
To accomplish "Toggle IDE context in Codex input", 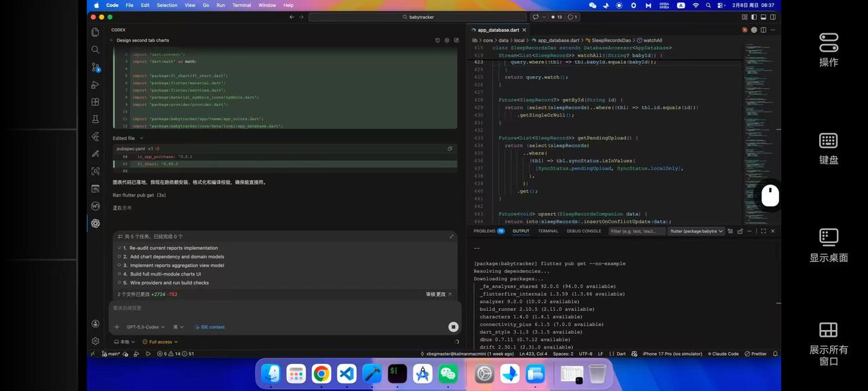I will pyautogui.click(x=210, y=327).
